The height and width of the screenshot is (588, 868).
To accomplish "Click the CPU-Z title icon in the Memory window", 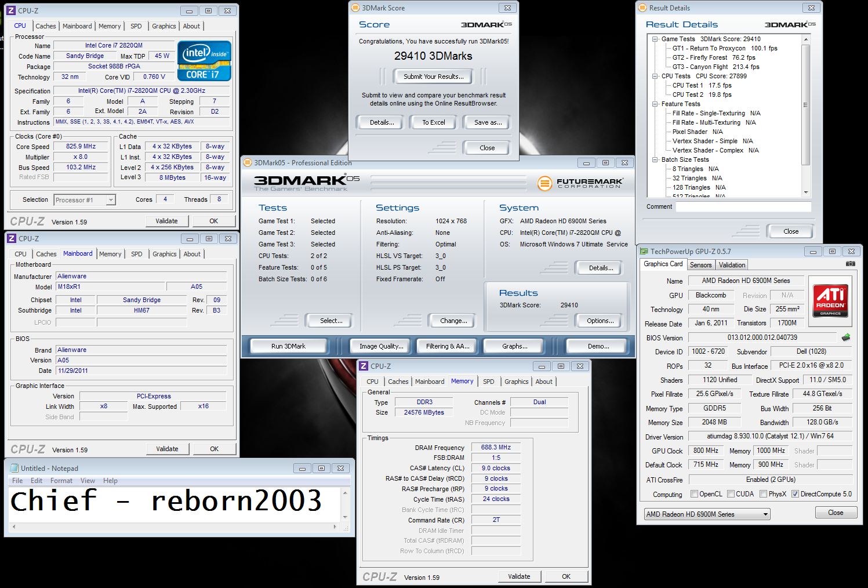I will point(364,366).
